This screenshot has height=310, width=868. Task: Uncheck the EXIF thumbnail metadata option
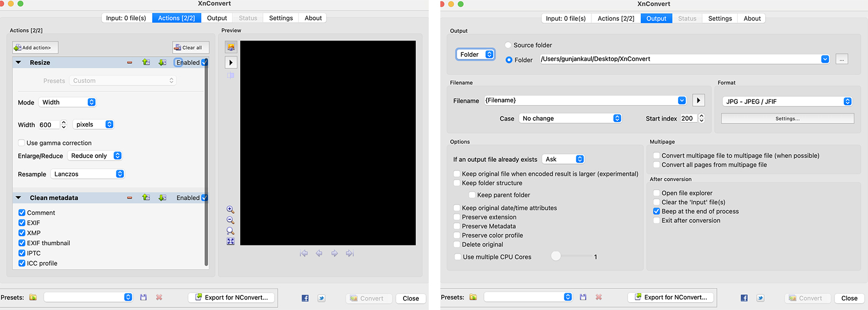[22, 243]
